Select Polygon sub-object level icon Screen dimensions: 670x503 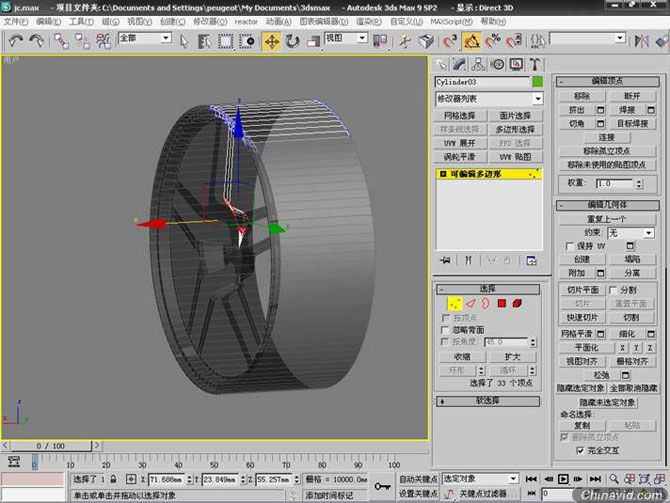click(502, 304)
